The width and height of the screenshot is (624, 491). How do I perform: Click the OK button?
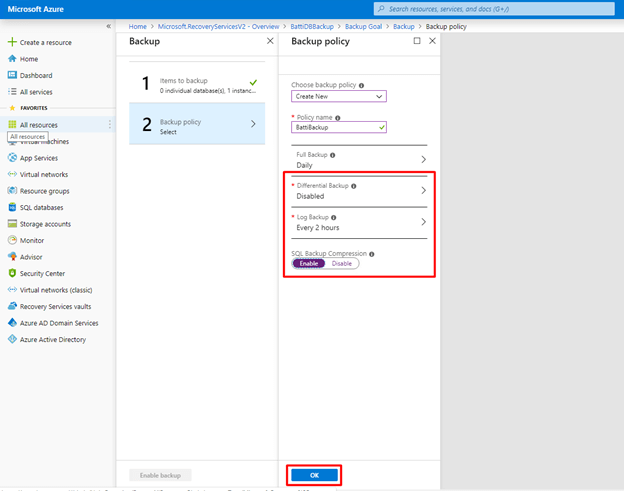point(314,475)
